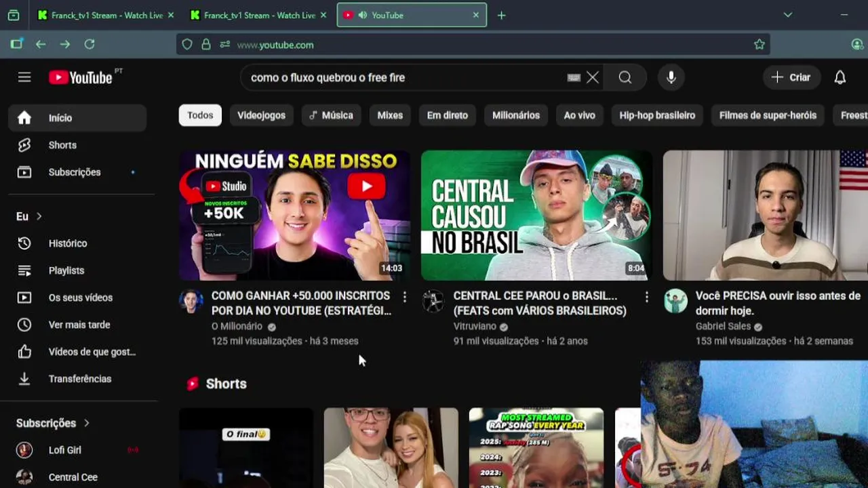Image resolution: width=868 pixels, height=488 pixels.
Task: Open options for COMO GANHAR +50.000 video
Action: pyautogui.click(x=404, y=297)
